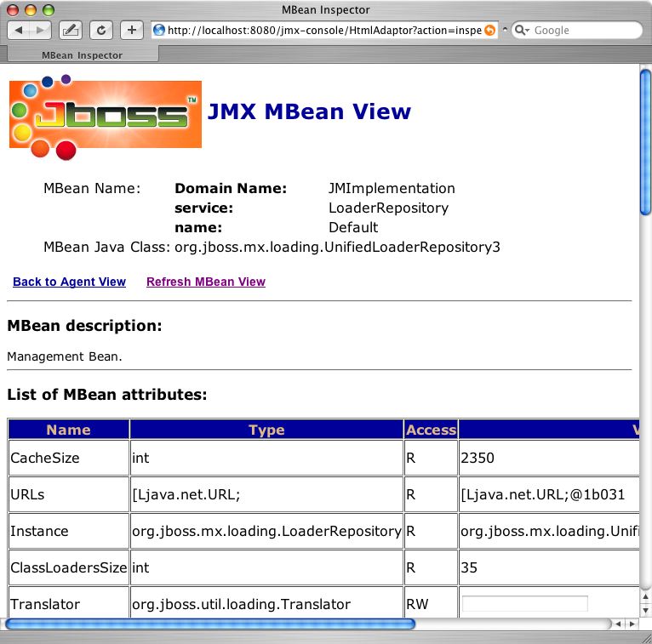The image size is (652, 644).
Task: Click the globe site icon in address bar
Action: pos(159,30)
